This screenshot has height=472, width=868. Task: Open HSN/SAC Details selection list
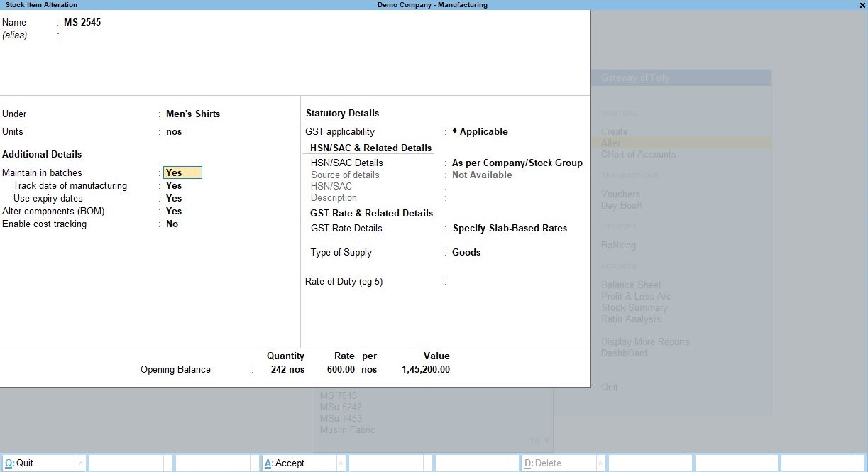(517, 163)
